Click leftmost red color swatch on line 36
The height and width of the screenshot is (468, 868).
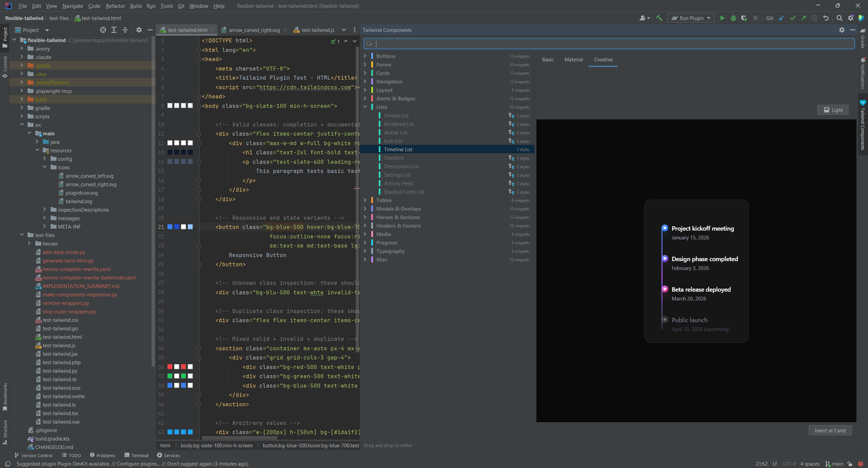tap(170, 366)
